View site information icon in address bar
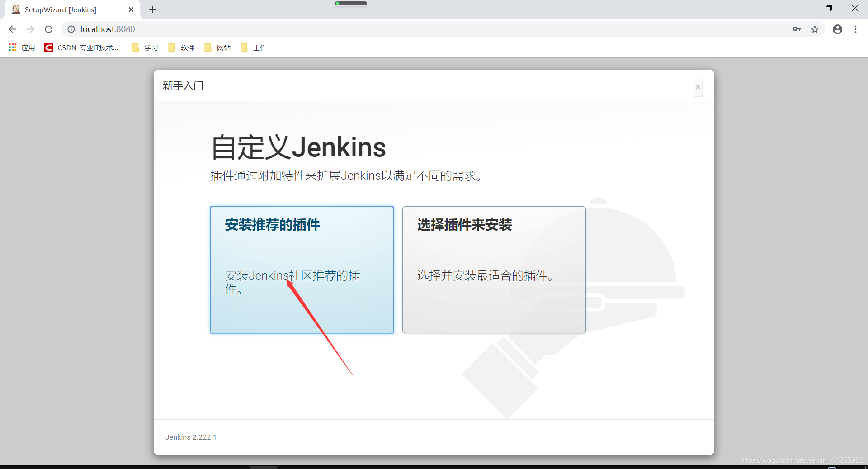 71,29
